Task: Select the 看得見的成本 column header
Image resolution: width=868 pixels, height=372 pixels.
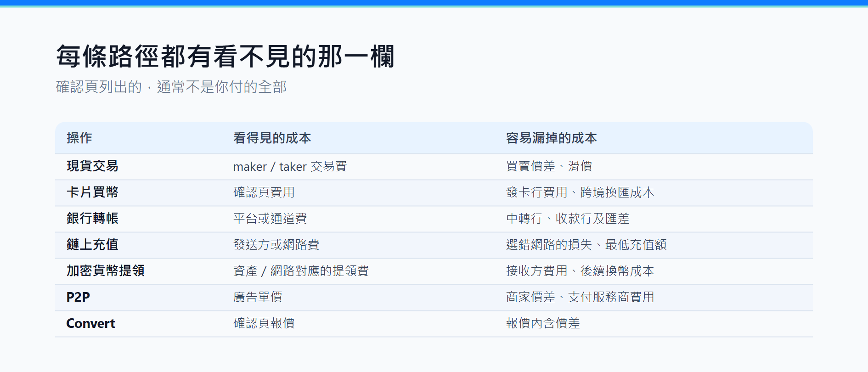Action: [272, 138]
